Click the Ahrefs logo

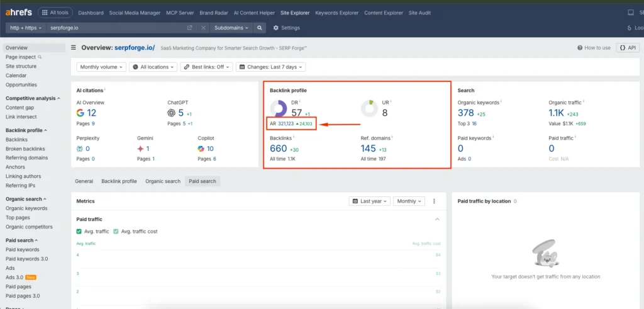pyautogui.click(x=18, y=13)
